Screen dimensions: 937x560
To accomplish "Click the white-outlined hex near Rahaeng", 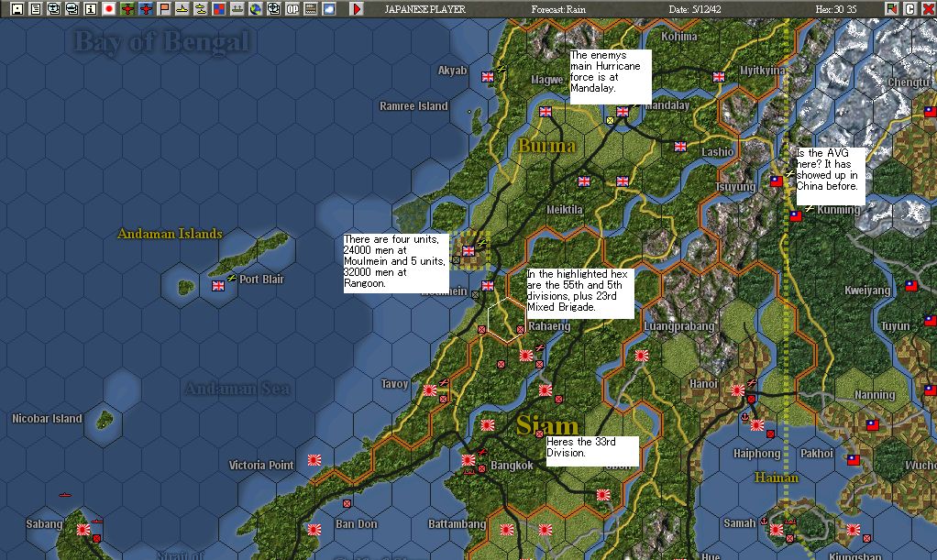I will click(507, 320).
